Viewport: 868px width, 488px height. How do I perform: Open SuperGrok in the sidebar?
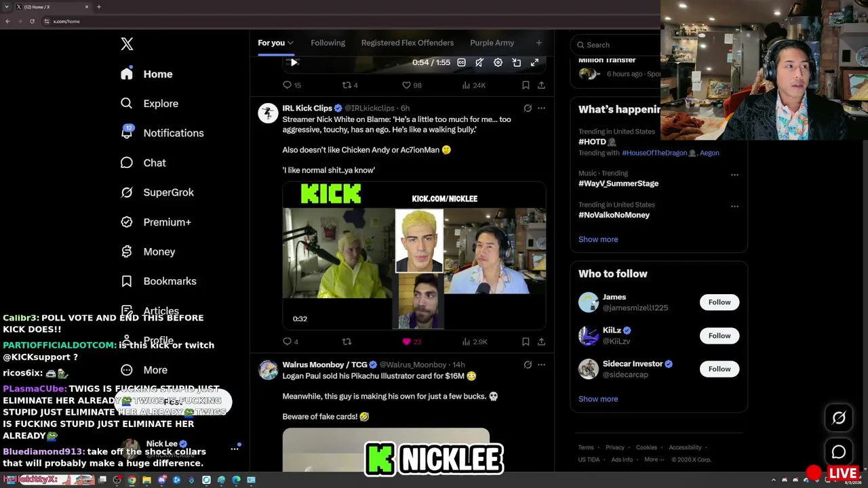tap(157, 192)
